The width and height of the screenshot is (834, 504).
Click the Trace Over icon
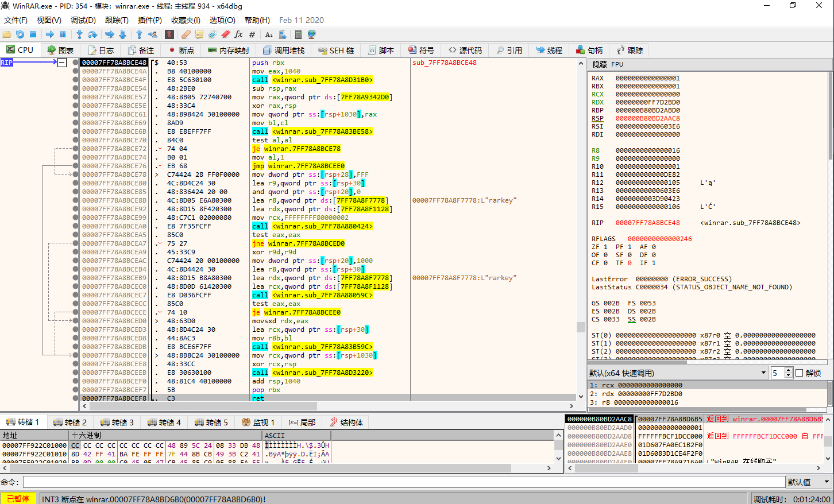[x=122, y=34]
